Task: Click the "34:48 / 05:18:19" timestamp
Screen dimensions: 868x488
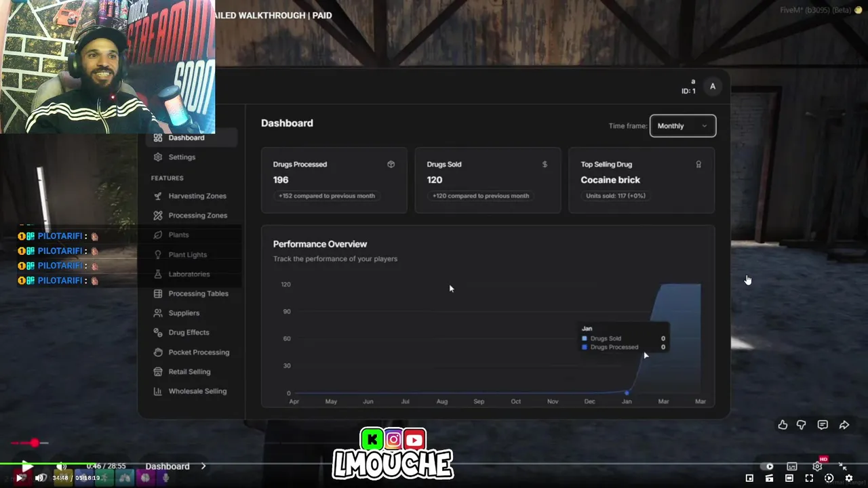Action: (77, 478)
